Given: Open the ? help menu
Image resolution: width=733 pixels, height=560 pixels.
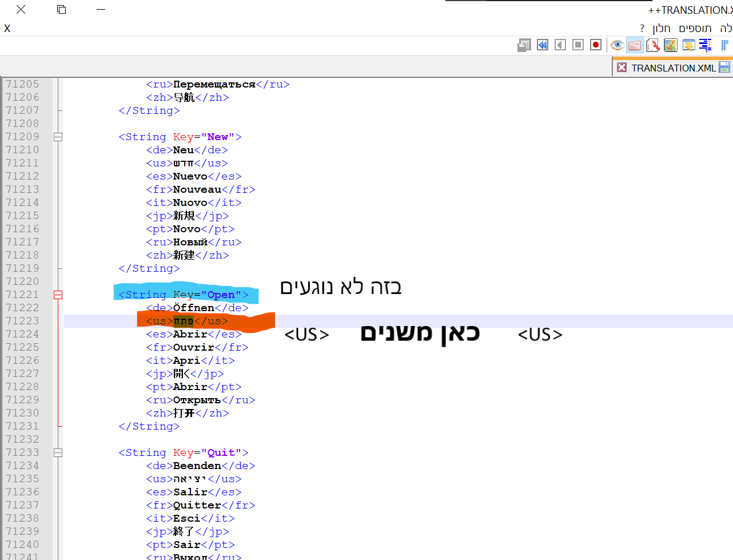Looking at the screenshot, I should click(x=642, y=28).
